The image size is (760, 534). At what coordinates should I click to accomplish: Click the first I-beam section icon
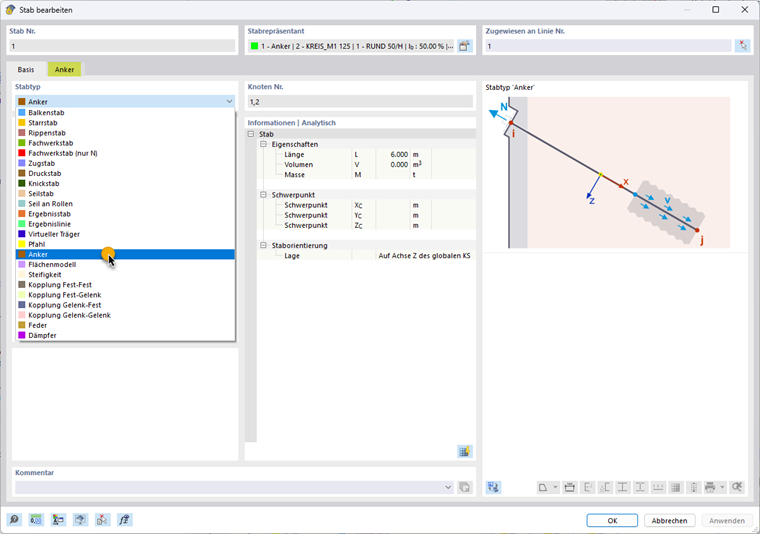(x=622, y=487)
